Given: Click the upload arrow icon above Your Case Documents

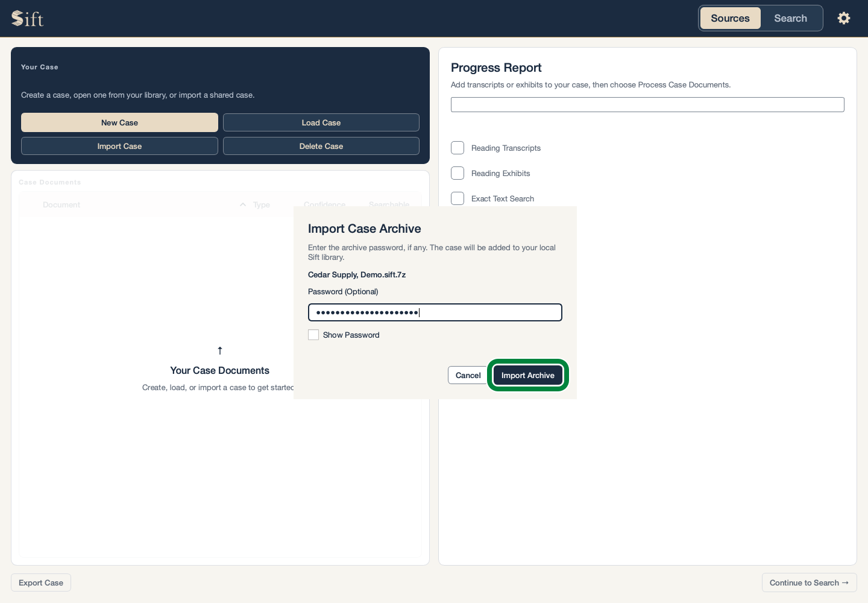Looking at the screenshot, I should pos(220,350).
